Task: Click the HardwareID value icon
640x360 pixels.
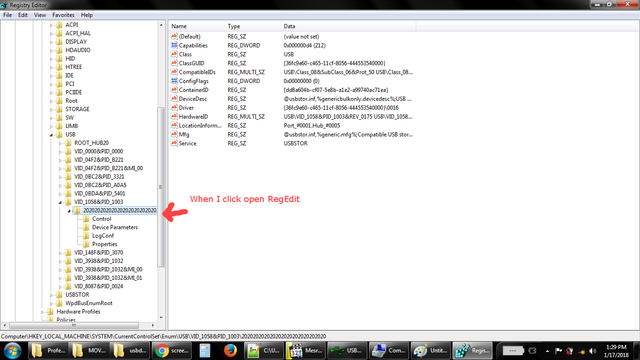Action: 174,116
